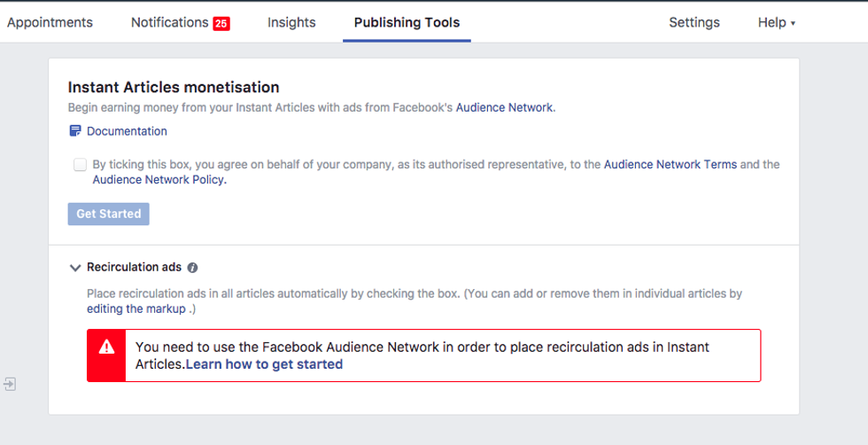Click the 'editing the markup' link
The height and width of the screenshot is (445, 868).
click(136, 308)
